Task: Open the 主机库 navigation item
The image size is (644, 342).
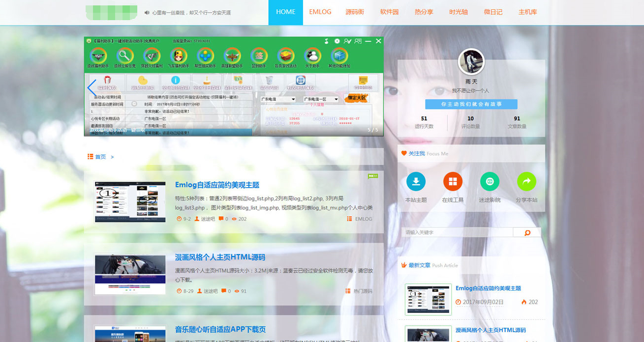Action: [x=527, y=12]
